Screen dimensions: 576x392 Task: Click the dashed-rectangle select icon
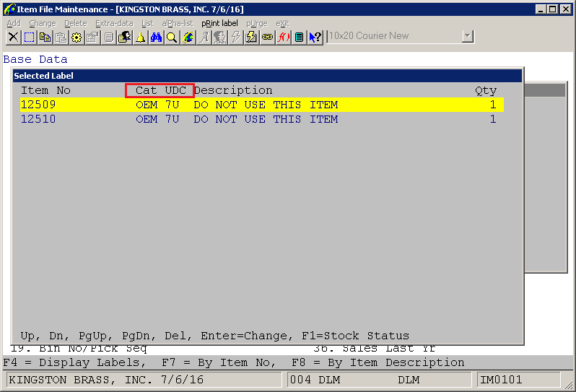point(29,37)
